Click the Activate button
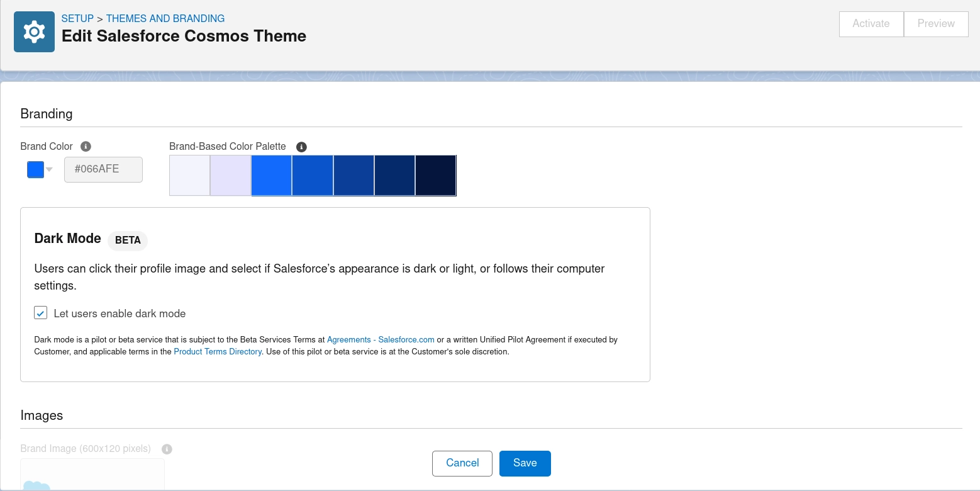Screen dimensions: 980x491 (871, 23)
